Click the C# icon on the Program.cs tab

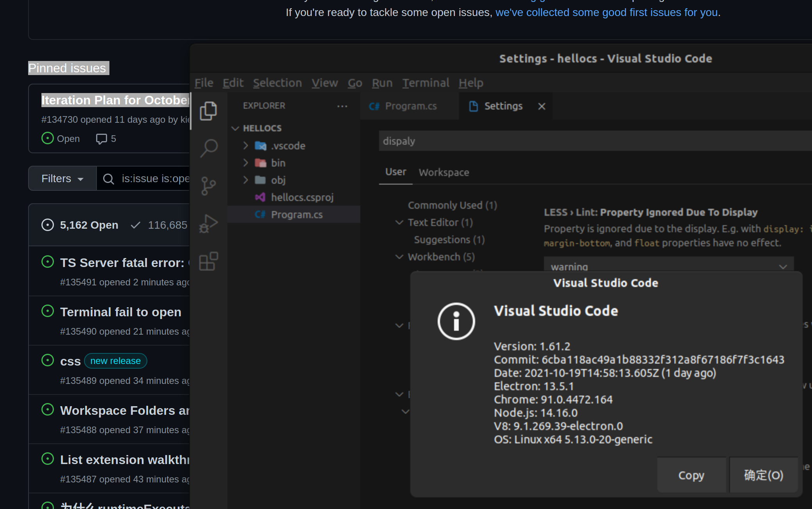[x=374, y=106]
